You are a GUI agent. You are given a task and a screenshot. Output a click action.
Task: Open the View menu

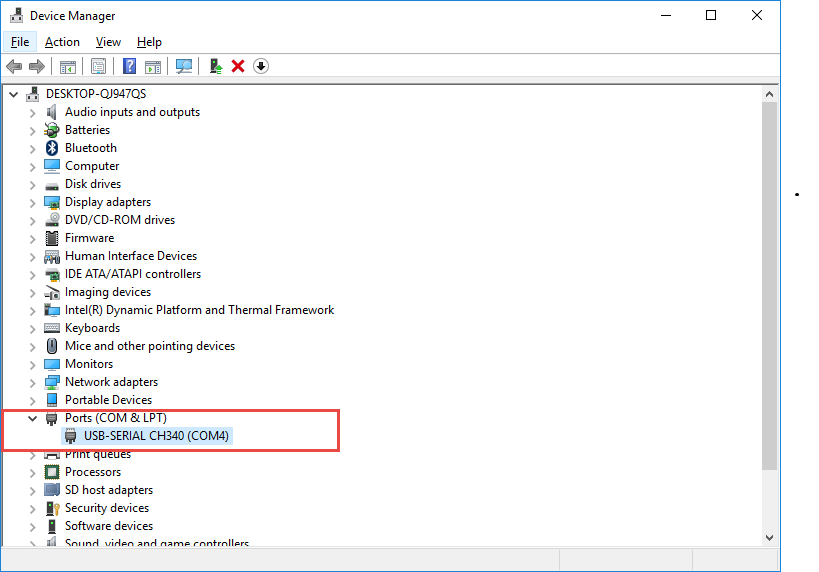click(x=108, y=42)
